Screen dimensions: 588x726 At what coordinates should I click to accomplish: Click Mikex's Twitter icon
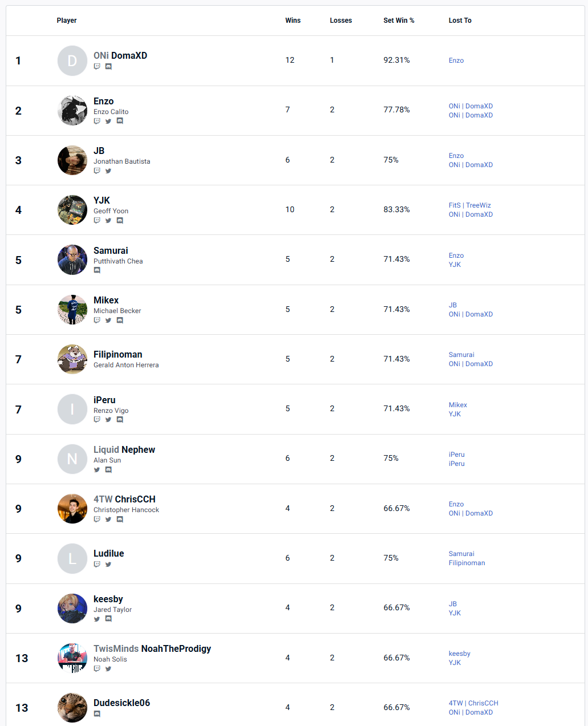(108, 321)
